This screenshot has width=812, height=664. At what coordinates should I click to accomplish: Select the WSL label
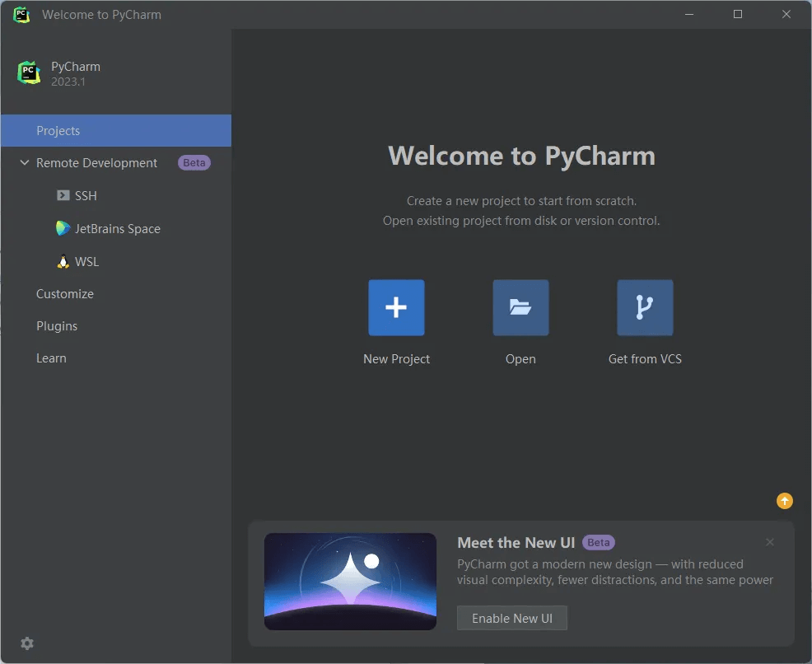tap(87, 261)
